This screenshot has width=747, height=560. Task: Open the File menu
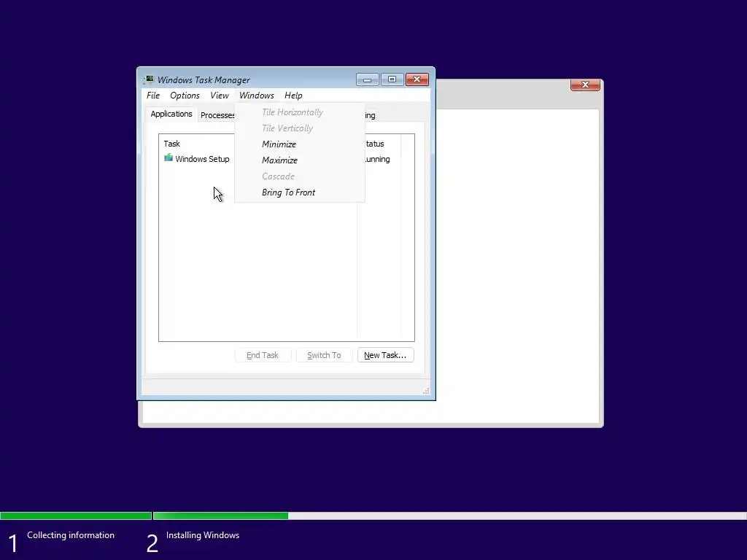click(x=153, y=96)
